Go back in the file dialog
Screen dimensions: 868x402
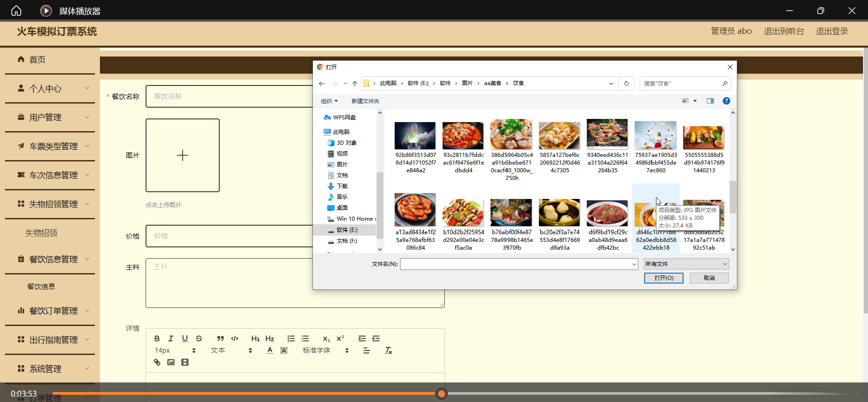click(321, 84)
